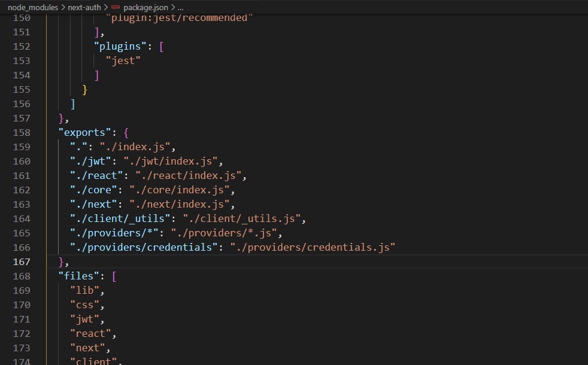Click the yellow closing brace on line 155
Viewport: 588px width, 365px height.
[x=85, y=90]
